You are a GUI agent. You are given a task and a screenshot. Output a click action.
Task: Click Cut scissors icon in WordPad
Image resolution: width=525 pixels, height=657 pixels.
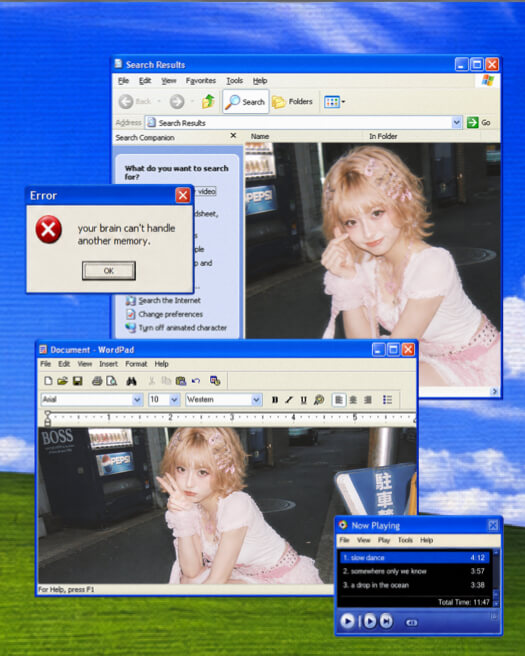pyautogui.click(x=151, y=381)
